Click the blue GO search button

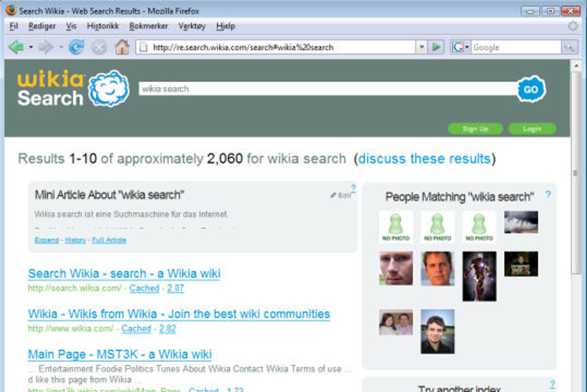pyautogui.click(x=531, y=89)
